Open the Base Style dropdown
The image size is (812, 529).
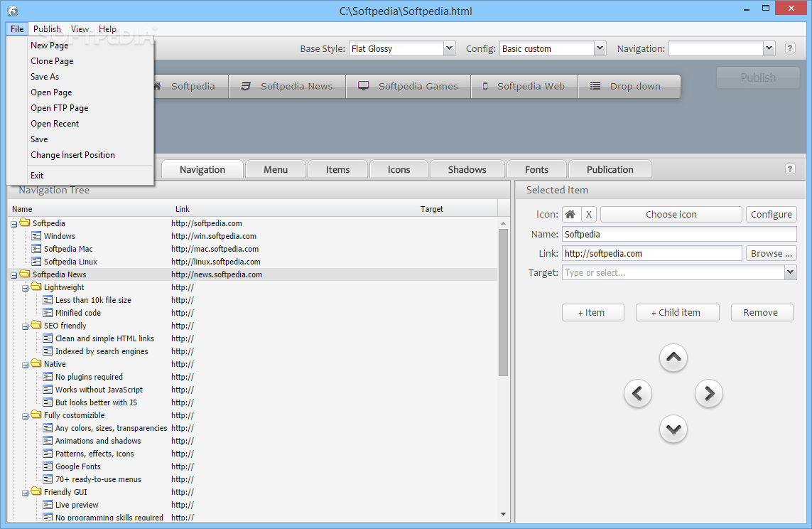(x=450, y=48)
